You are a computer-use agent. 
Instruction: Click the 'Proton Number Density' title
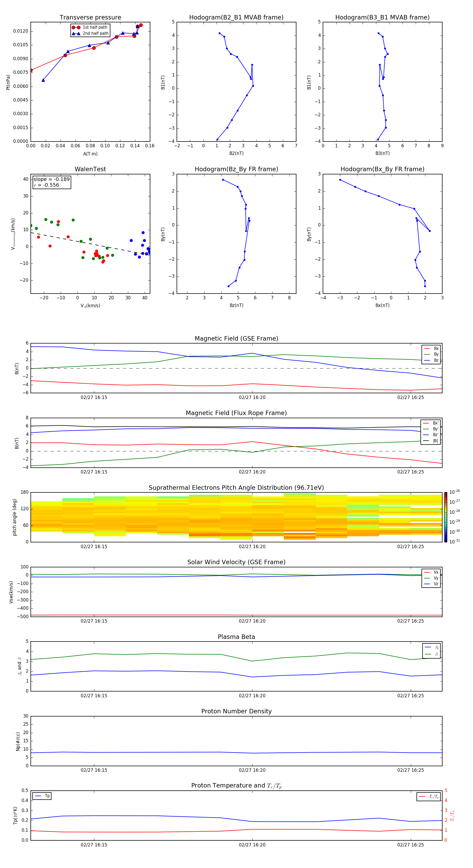pyautogui.click(x=236, y=711)
